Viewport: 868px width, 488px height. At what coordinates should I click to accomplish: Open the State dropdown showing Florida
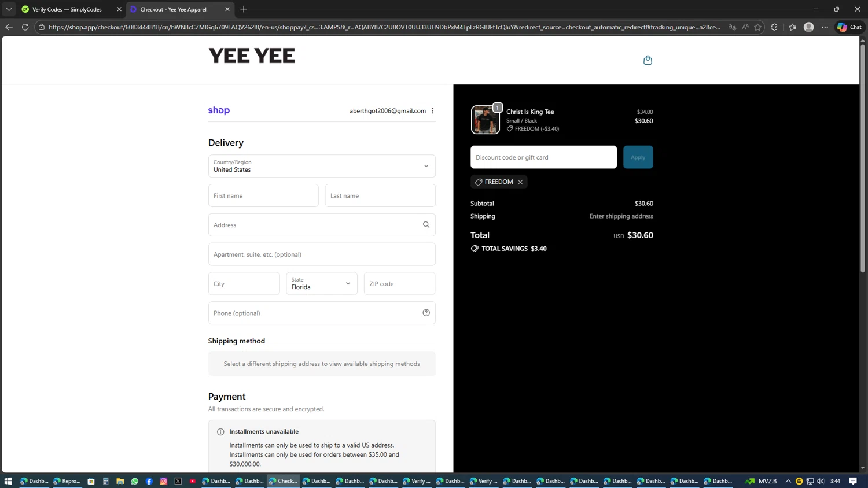click(322, 283)
